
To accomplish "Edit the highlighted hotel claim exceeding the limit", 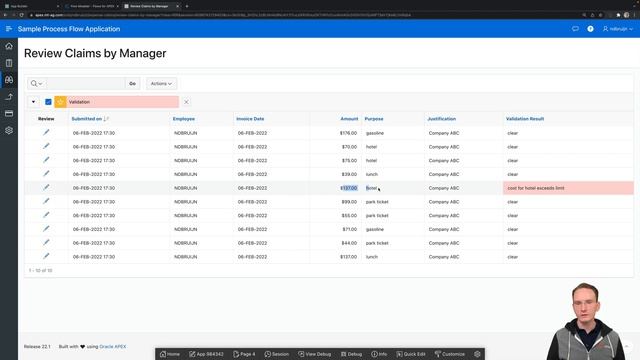I will [x=46, y=187].
